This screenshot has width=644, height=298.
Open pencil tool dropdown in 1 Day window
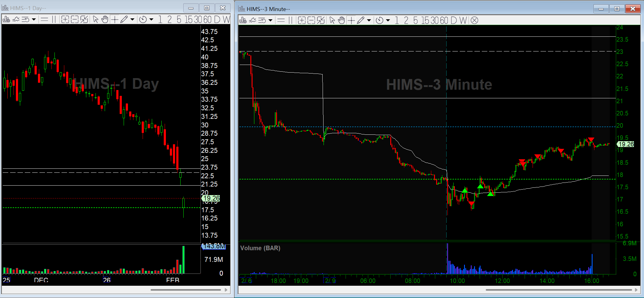coord(132,20)
